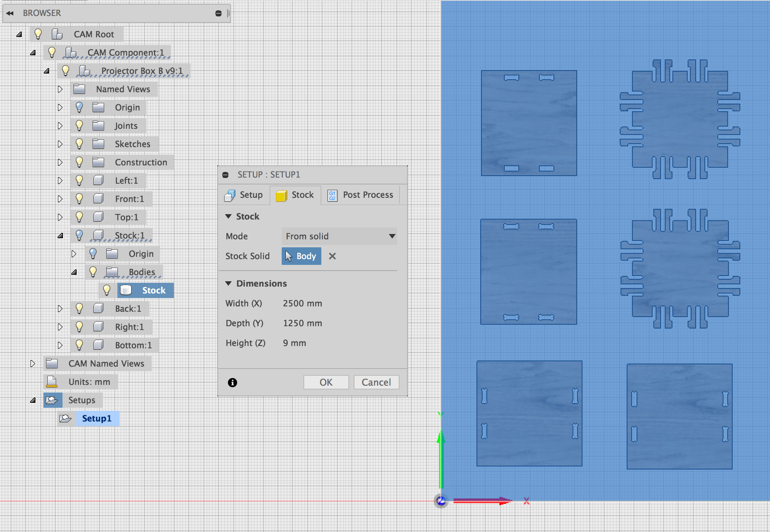The width and height of the screenshot is (770, 532).
Task: Click the G1 G2 Post Process icon
Action: click(x=332, y=195)
